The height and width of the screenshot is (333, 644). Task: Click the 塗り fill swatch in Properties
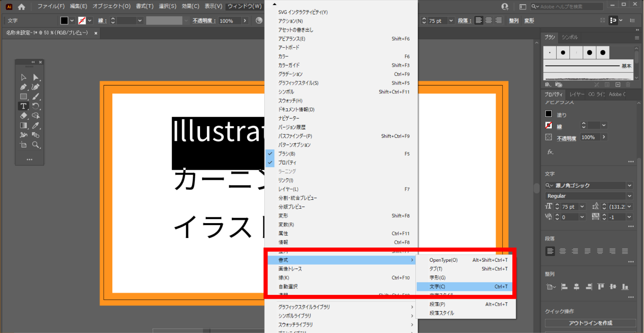point(549,114)
